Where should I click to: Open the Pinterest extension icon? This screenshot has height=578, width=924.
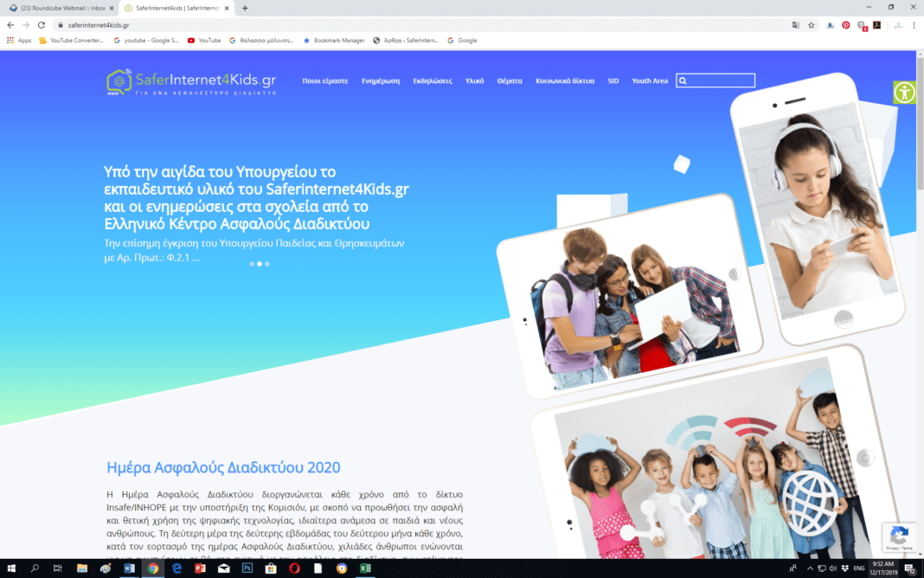[x=845, y=25]
